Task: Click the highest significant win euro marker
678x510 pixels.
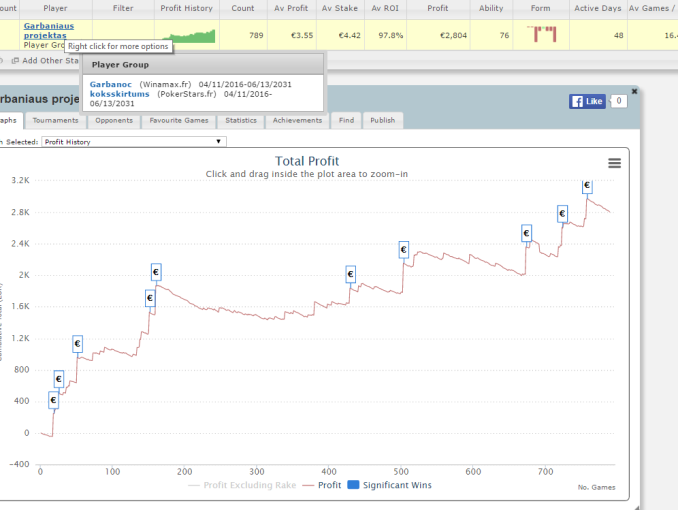Action: [587, 186]
